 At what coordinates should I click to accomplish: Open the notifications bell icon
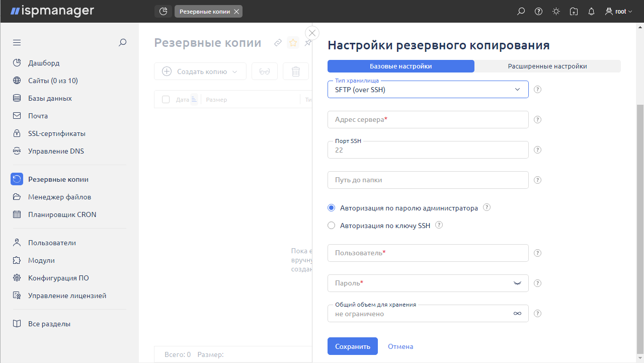[x=591, y=11]
